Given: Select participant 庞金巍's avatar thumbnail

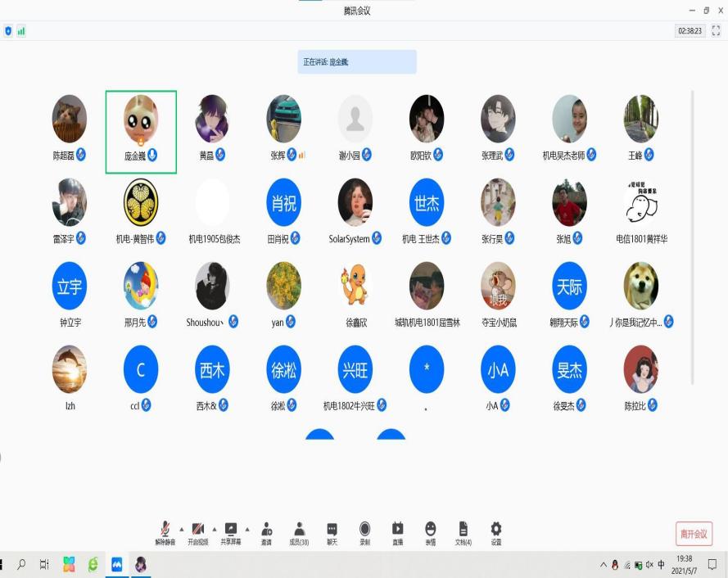Looking at the screenshot, I should coord(141,120).
